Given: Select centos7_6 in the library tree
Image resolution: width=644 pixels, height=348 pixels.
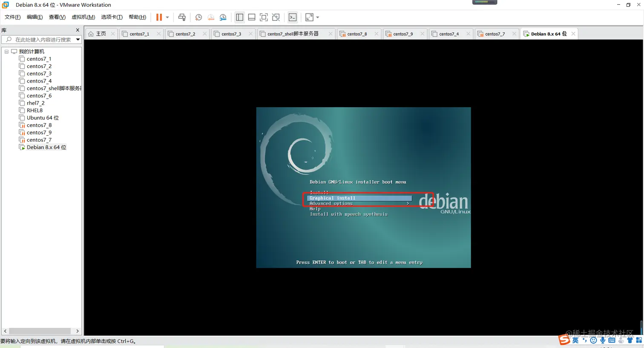Looking at the screenshot, I should (39, 96).
